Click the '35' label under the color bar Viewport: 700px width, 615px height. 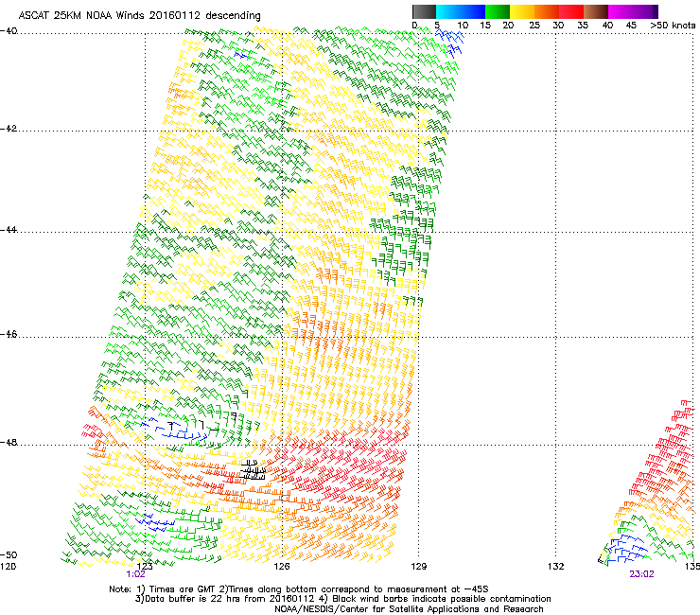click(583, 25)
